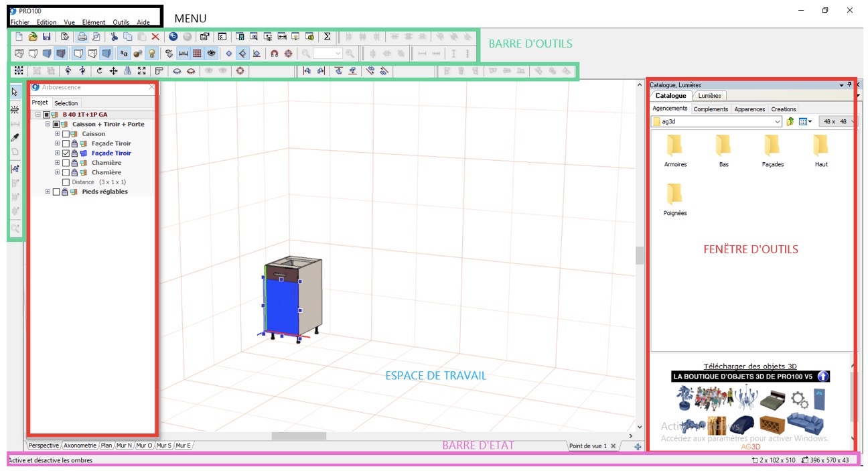Click the Save floppy disk icon
Viewport: 868px width, 471px height.
46,37
